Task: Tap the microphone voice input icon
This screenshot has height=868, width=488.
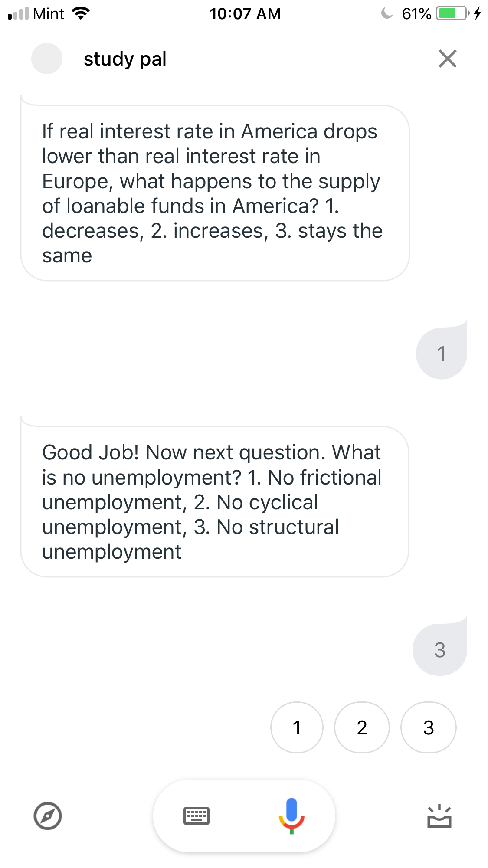Action: tap(291, 816)
